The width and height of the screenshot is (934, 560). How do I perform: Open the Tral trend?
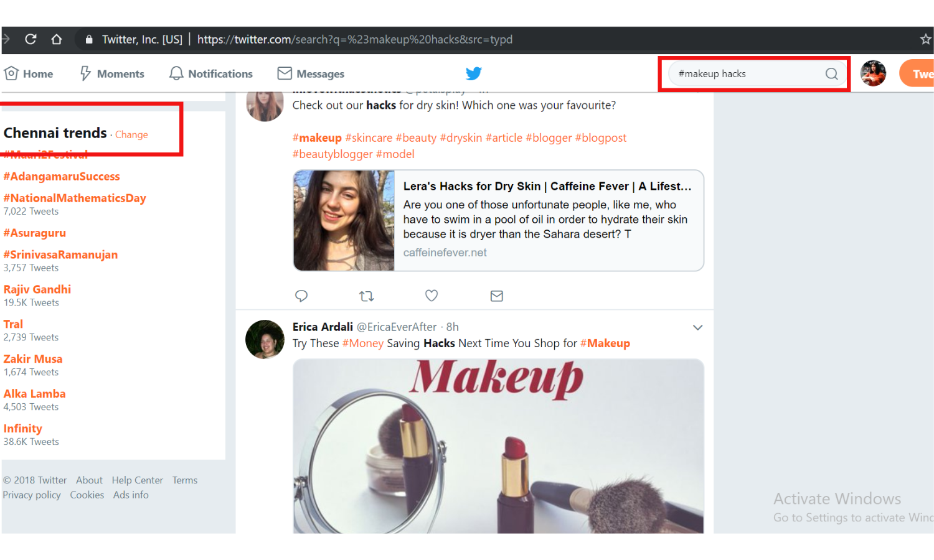click(x=13, y=324)
